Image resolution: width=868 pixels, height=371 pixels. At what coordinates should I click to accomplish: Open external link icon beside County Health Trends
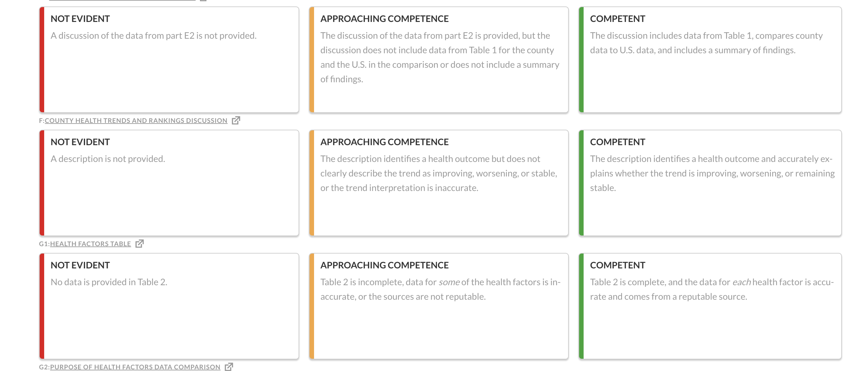(x=236, y=120)
